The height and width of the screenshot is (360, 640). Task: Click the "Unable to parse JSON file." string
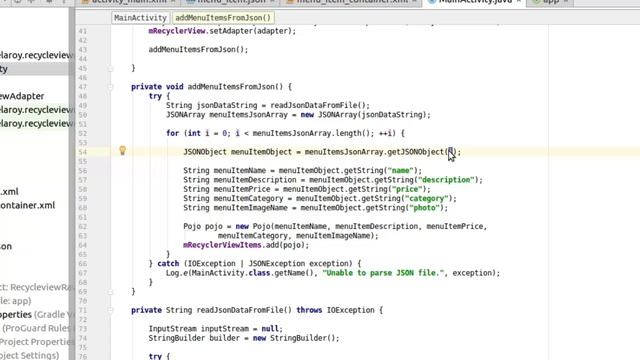(x=383, y=273)
